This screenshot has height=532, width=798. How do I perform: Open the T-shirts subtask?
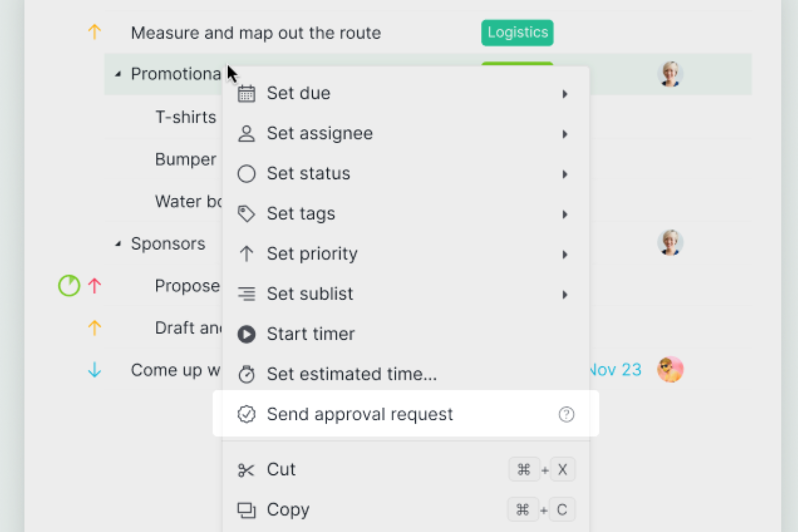tap(185, 117)
